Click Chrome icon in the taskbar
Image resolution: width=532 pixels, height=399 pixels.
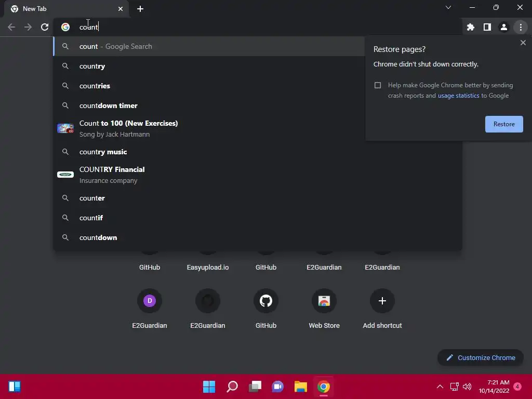point(323,387)
